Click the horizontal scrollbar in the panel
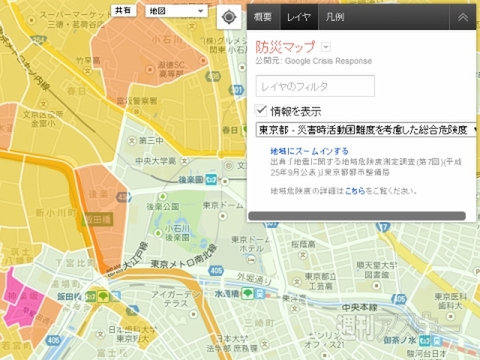Screen dimensions: 480x360 coord(357,216)
